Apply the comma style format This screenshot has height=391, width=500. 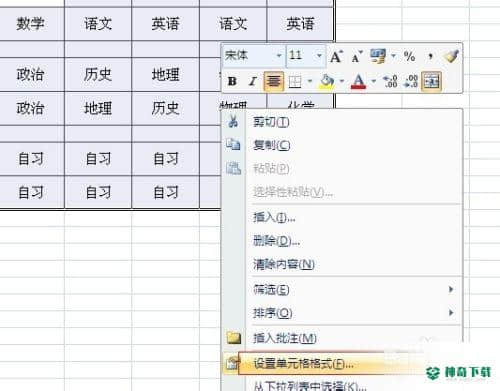(x=430, y=57)
